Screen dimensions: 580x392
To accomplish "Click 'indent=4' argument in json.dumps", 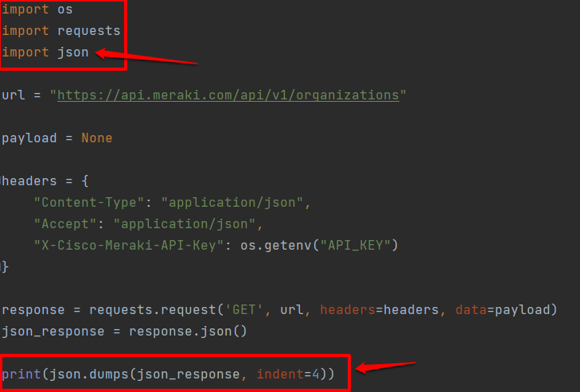I will click(287, 374).
